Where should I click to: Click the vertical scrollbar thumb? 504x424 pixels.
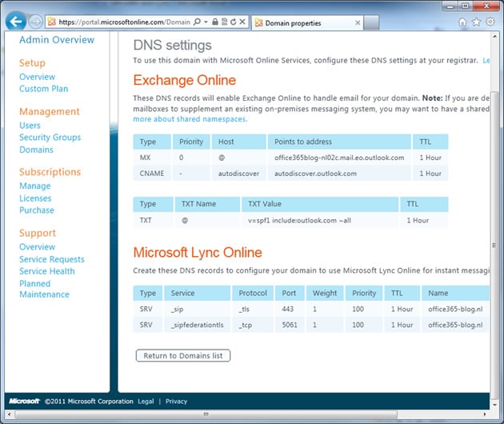point(494,244)
